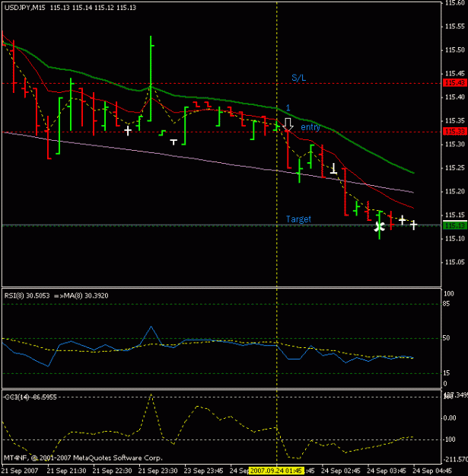Viewport: 468px width, 476px height.
Task: Click the 115.35 price axis label
Action: coord(454,121)
